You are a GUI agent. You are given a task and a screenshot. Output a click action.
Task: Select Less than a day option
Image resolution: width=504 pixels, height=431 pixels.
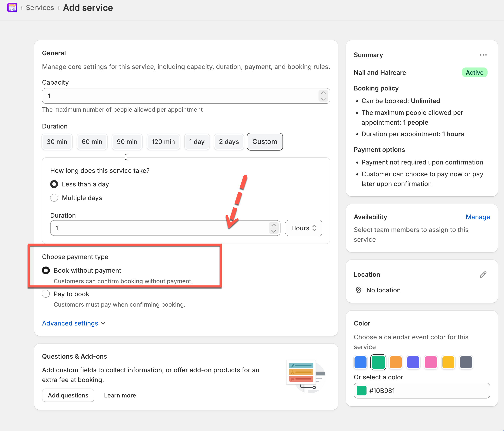pyautogui.click(x=54, y=184)
